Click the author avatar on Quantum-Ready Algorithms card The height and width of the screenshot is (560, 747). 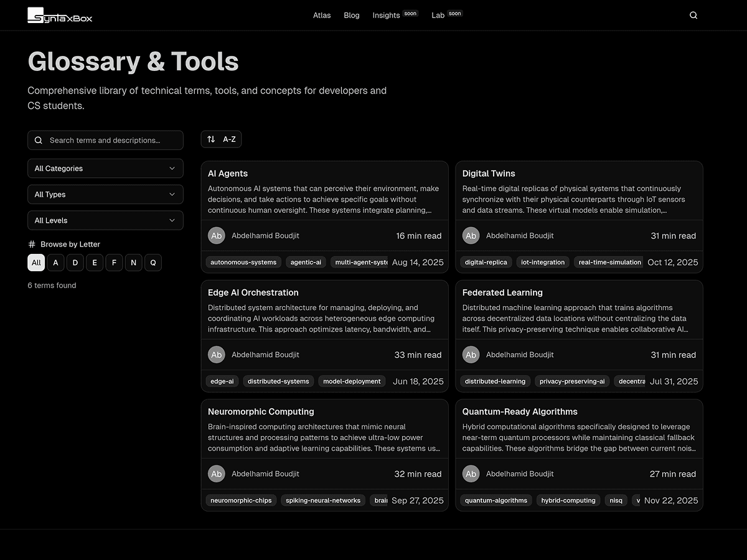(x=471, y=474)
